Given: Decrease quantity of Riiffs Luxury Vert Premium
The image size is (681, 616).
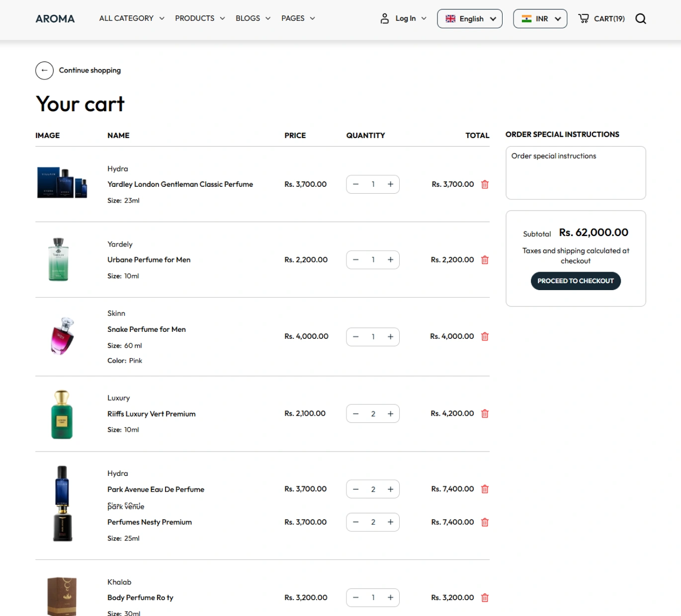Looking at the screenshot, I should pyautogui.click(x=356, y=414).
